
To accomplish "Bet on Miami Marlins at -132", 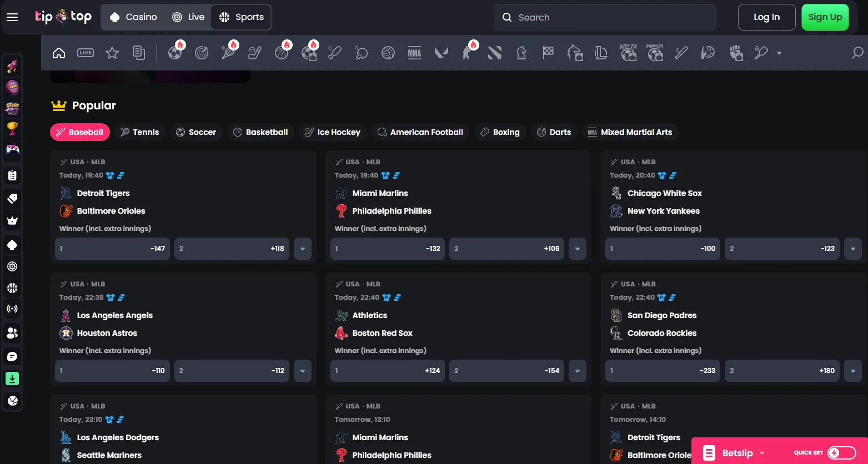I will (x=388, y=249).
